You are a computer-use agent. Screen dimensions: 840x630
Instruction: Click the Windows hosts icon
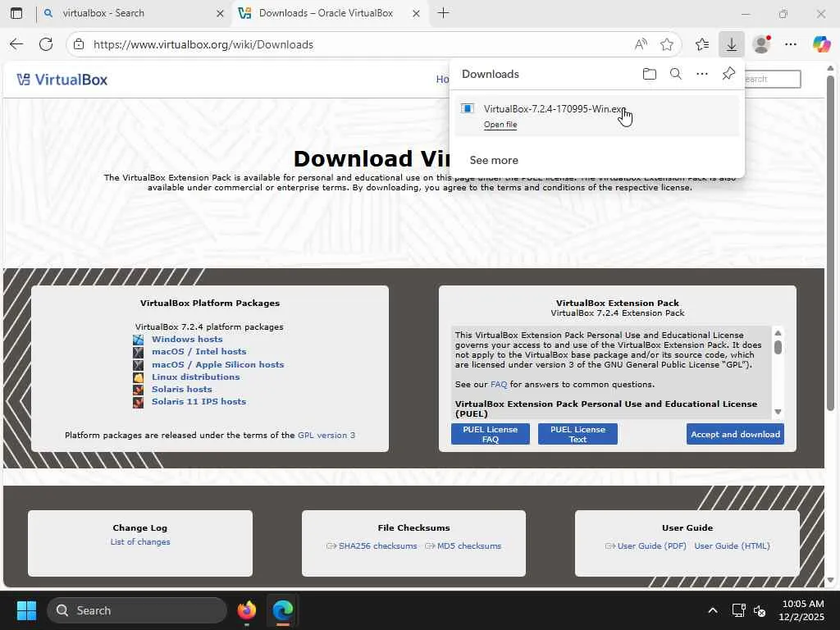pyautogui.click(x=138, y=340)
